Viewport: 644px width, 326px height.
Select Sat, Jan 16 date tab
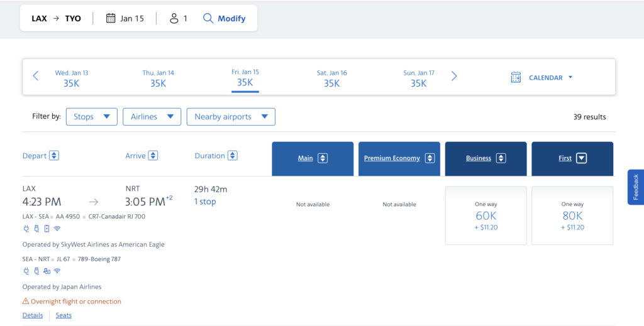(x=332, y=79)
